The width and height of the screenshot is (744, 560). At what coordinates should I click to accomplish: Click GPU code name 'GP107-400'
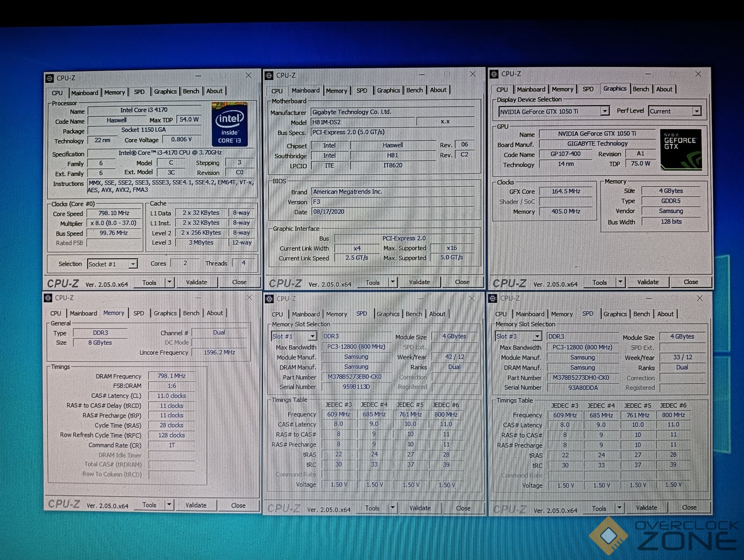[x=565, y=154]
